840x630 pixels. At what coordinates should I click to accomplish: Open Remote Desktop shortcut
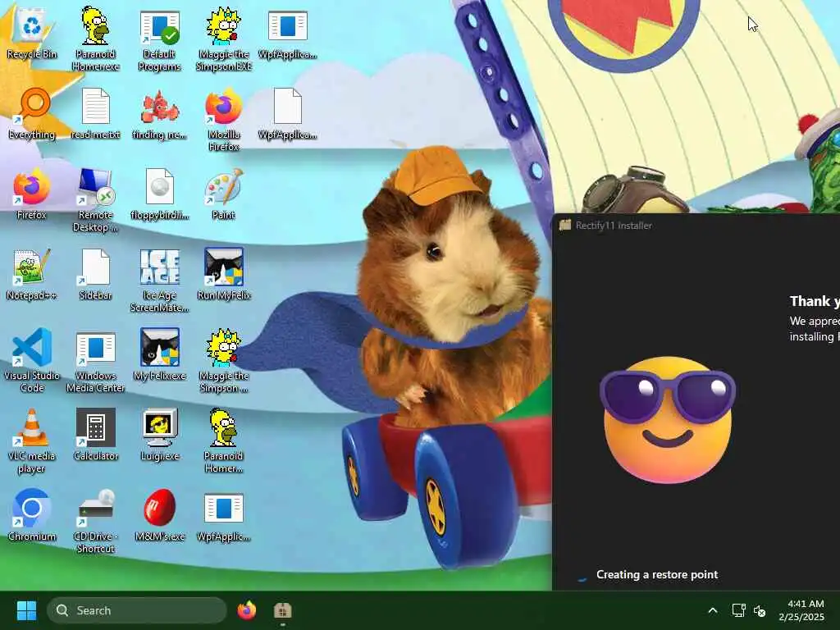[95, 200]
